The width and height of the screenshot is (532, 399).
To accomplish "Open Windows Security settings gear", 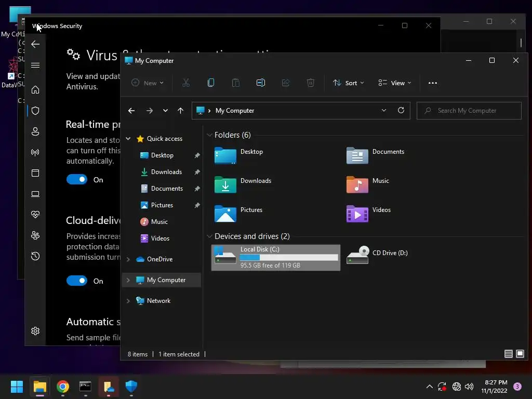I will click(35, 331).
